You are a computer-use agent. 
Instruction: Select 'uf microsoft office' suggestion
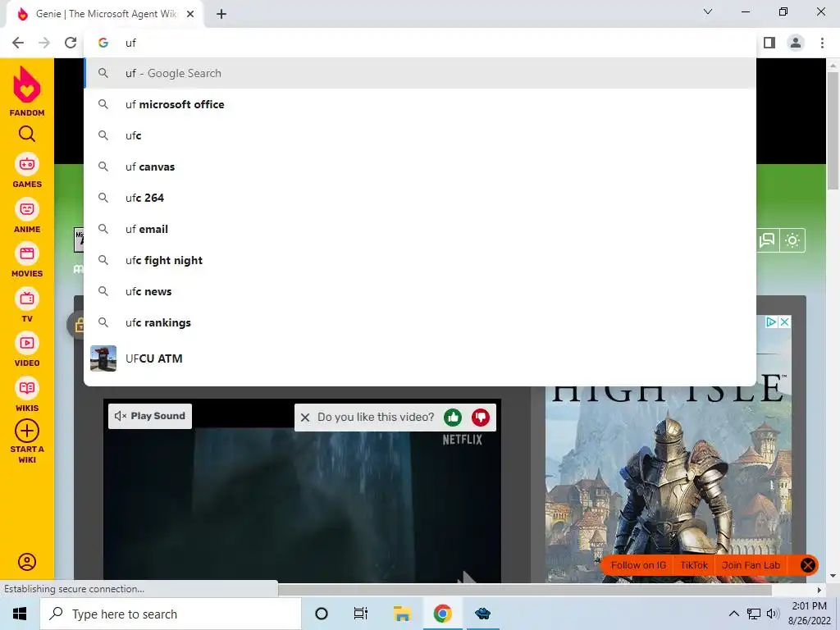(x=420, y=104)
